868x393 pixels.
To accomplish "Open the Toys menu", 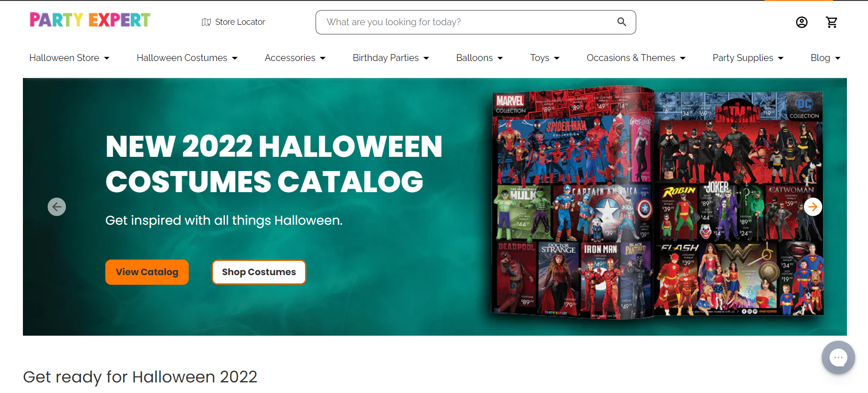I will pos(545,58).
